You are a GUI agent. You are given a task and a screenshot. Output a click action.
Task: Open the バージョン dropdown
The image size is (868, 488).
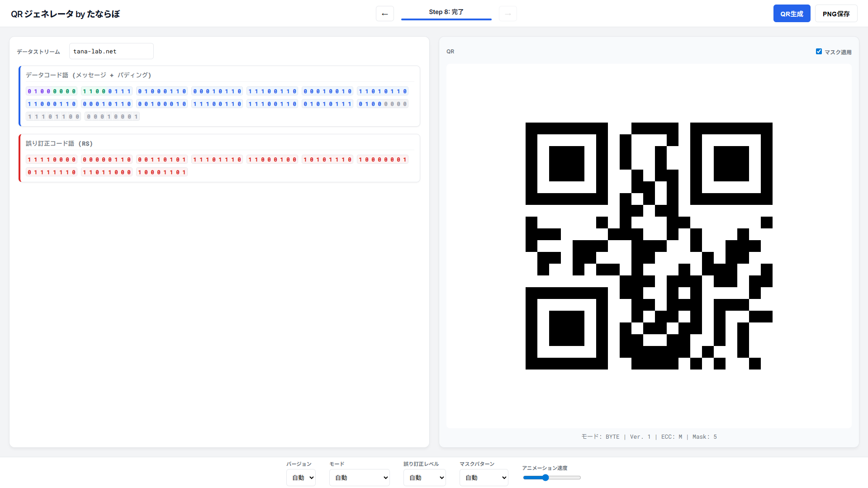[x=301, y=478]
